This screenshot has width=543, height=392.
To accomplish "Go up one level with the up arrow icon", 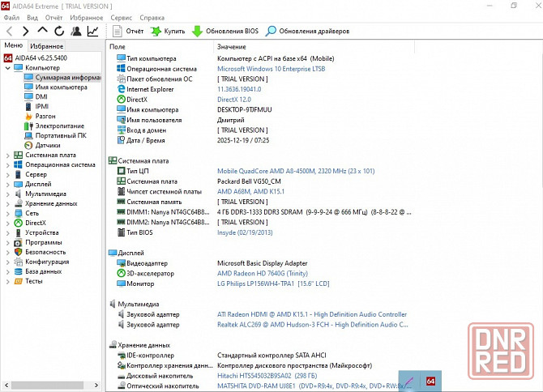I will [43, 31].
